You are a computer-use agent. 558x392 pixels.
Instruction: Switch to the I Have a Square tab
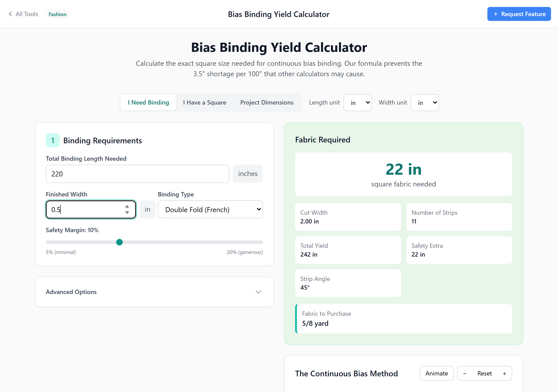point(204,102)
